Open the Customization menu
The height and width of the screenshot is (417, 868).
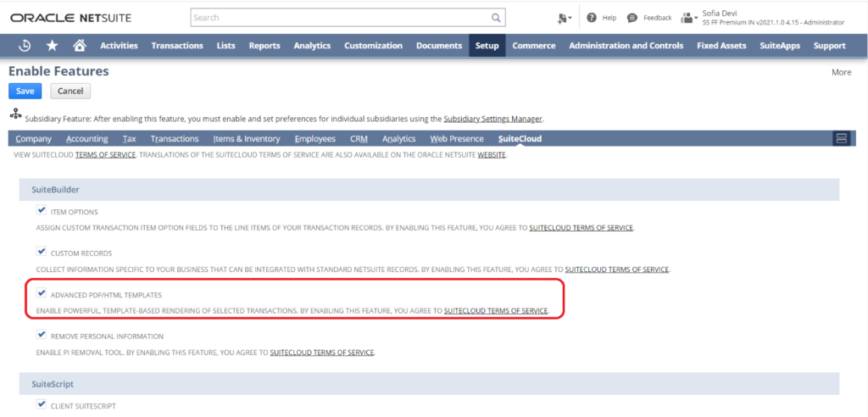[x=373, y=46]
